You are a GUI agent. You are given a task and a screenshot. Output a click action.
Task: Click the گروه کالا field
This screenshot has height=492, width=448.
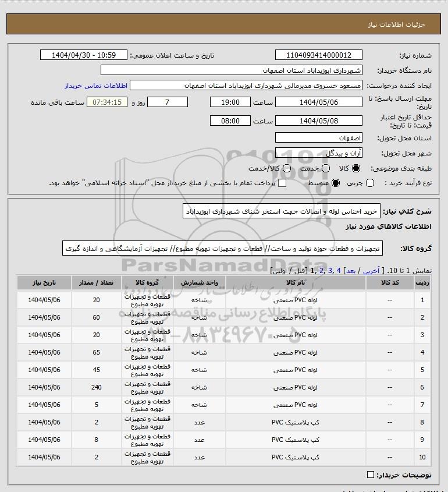coord(223,248)
